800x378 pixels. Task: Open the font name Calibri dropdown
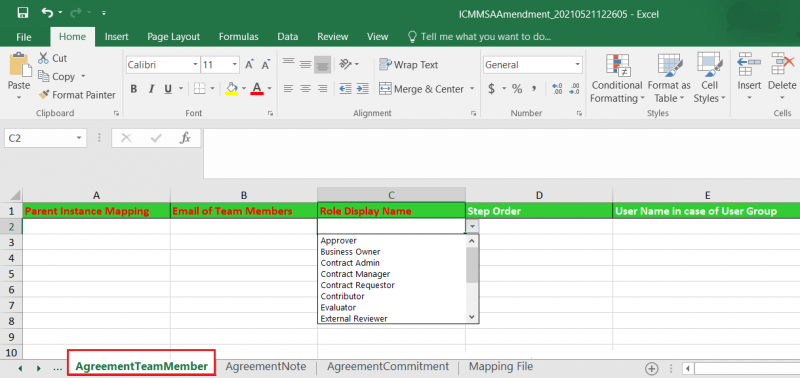(x=195, y=65)
